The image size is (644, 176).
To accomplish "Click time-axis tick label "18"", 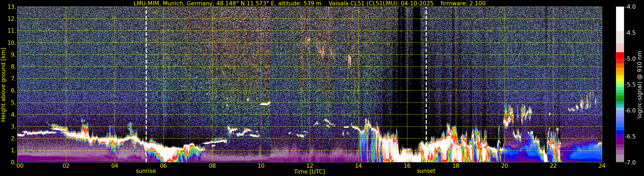I will [456, 166].
